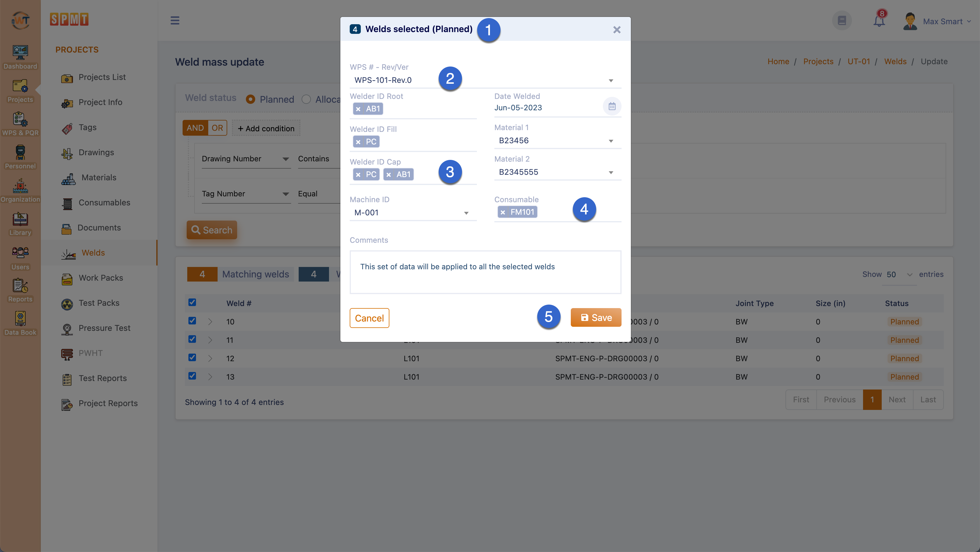The width and height of the screenshot is (980, 552).
Task: Open the Reports icon in left rail
Action: click(20, 285)
